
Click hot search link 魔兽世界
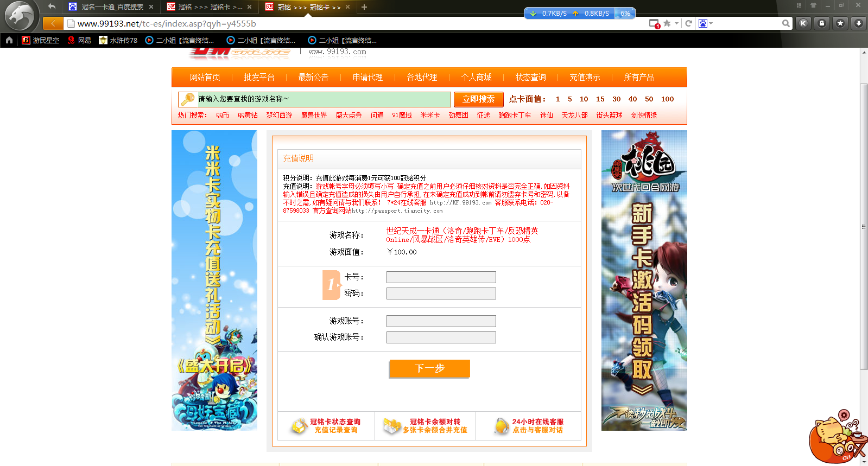pyautogui.click(x=314, y=115)
